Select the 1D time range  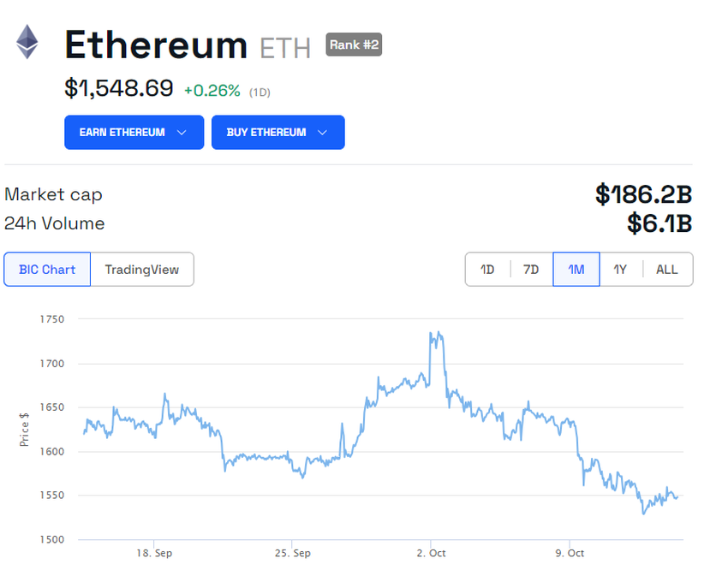tap(487, 269)
